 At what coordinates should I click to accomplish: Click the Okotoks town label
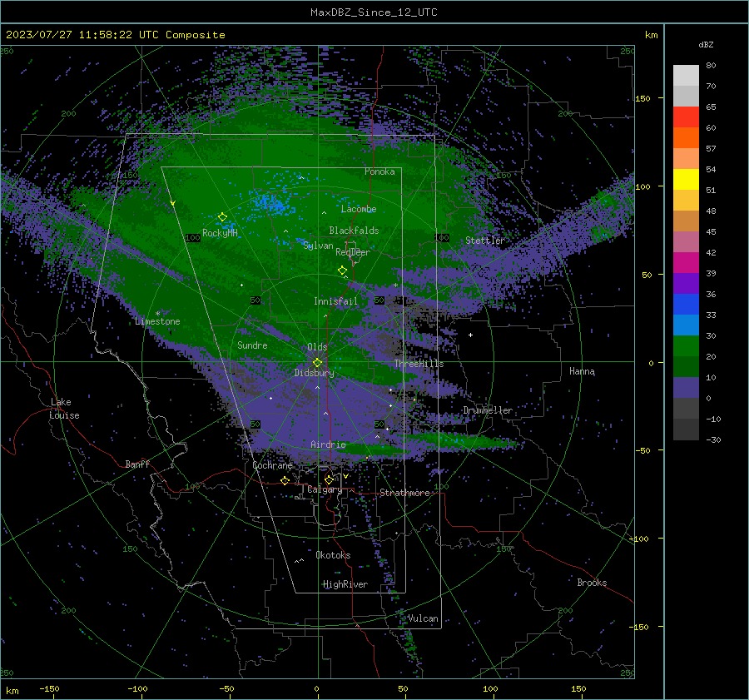pyautogui.click(x=333, y=555)
